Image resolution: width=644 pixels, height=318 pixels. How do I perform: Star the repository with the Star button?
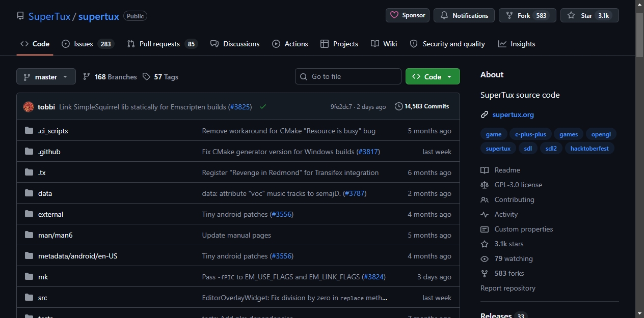coord(589,15)
